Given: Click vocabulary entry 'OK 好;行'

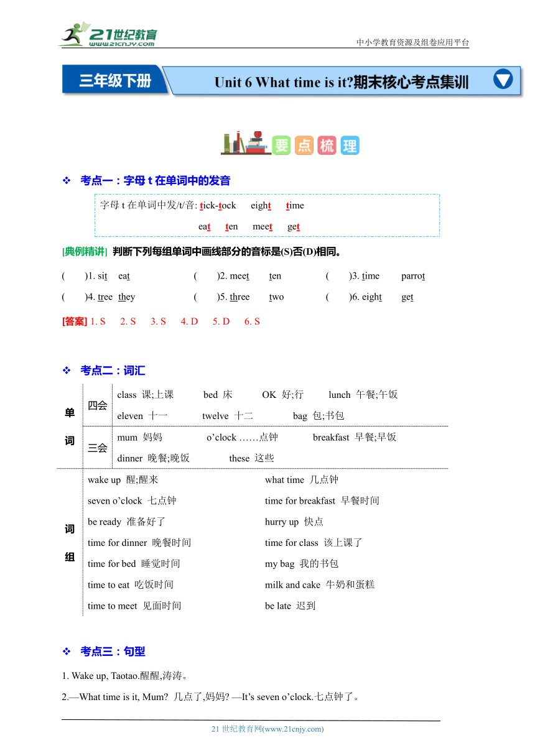Looking at the screenshot, I should tap(282, 395).
